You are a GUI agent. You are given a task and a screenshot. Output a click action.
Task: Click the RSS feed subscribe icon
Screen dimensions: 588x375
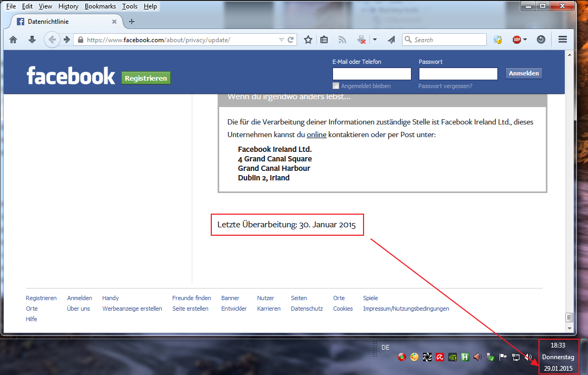coord(342,40)
